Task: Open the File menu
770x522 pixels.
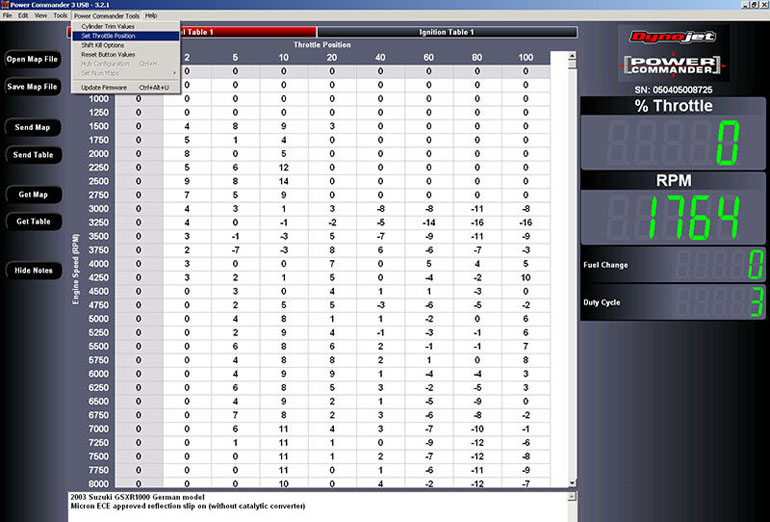Action: point(7,16)
